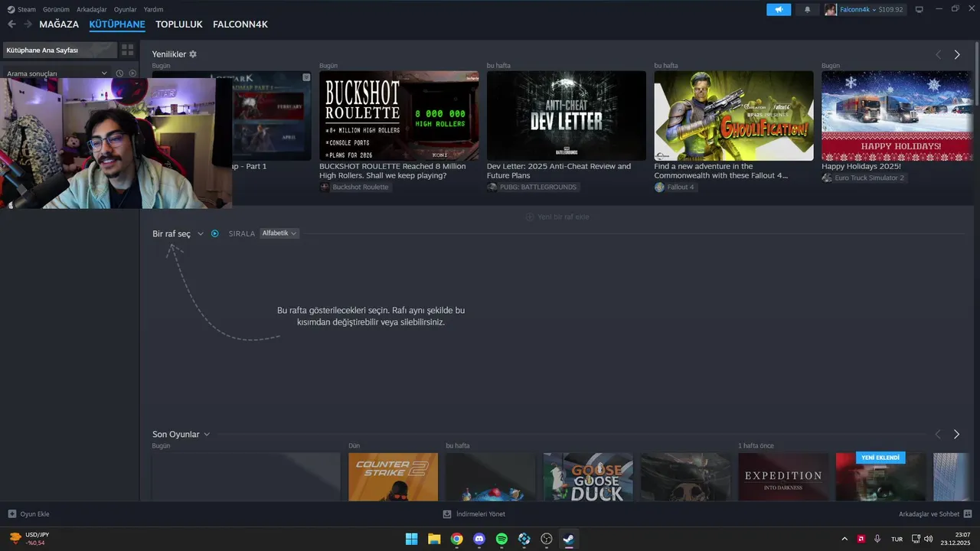
Task: Open Spotify from the taskbar
Action: point(501,539)
